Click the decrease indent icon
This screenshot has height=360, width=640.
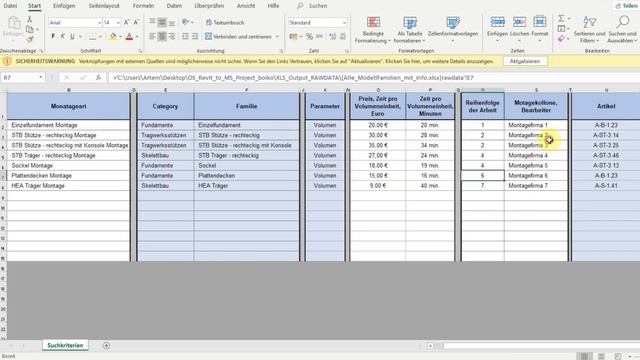pyautogui.click(x=185, y=36)
